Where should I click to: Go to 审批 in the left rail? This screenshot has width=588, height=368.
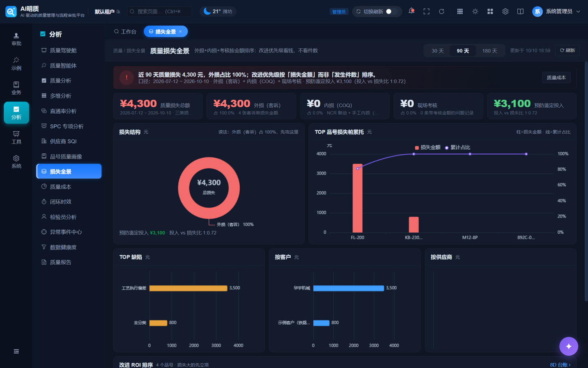click(x=16, y=39)
